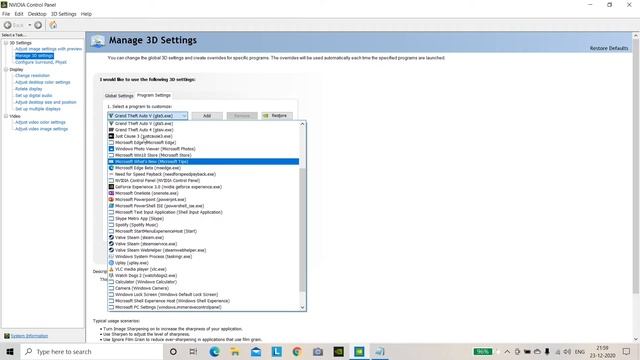The image size is (640, 360).
Task: Select Adjust image settings with preview
Action: pyautogui.click(x=49, y=49)
